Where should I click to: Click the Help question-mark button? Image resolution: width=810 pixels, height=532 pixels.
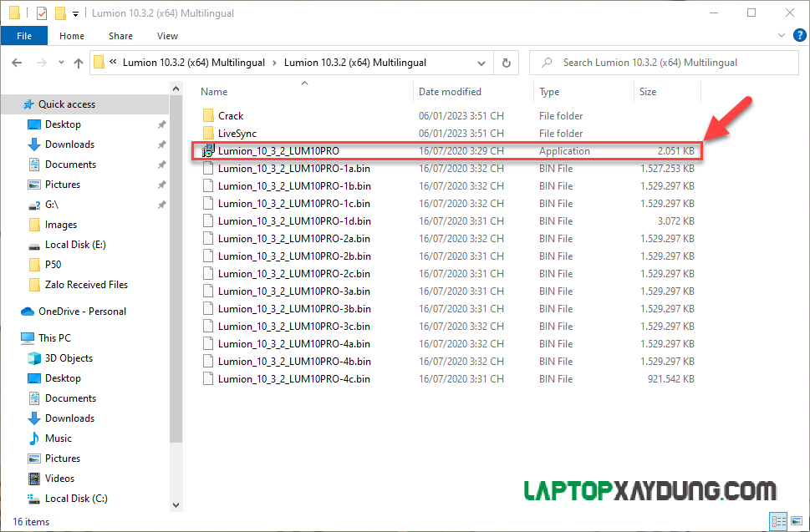799,36
